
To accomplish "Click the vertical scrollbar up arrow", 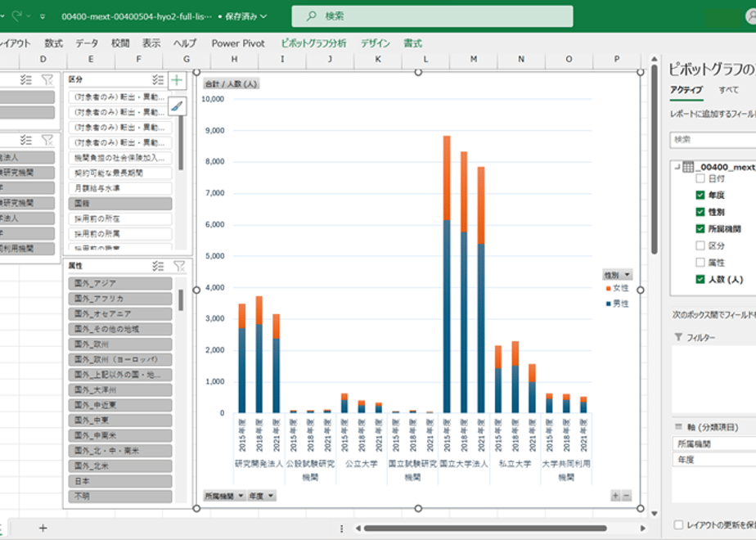I will point(655,59).
